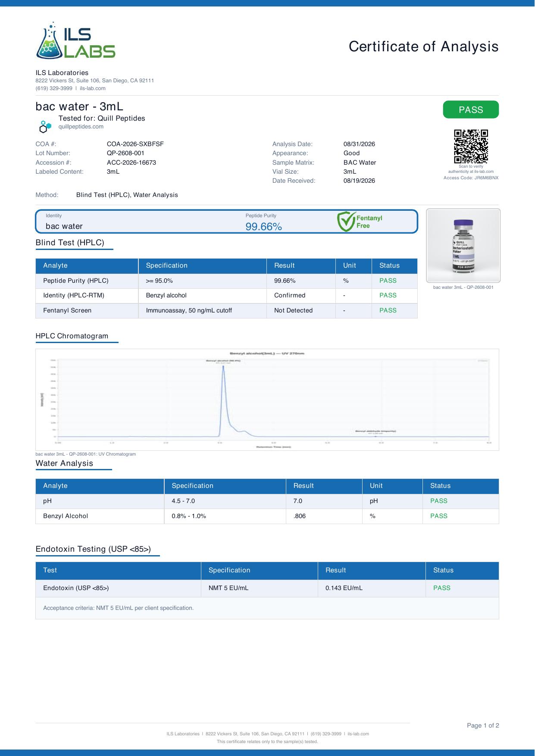Screen dimensions: 535x756
Task: Click the Blind Test (HPLC) section heading
Action: (70, 243)
